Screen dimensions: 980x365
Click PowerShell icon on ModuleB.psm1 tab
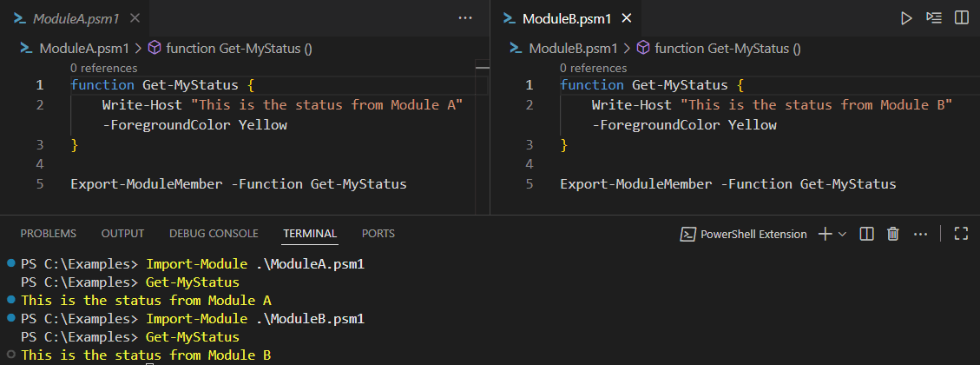click(510, 18)
